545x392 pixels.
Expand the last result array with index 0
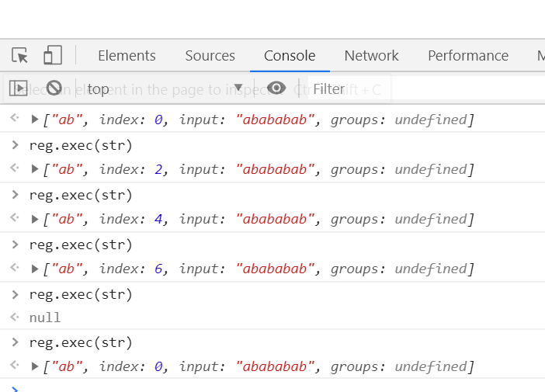[x=34, y=366]
